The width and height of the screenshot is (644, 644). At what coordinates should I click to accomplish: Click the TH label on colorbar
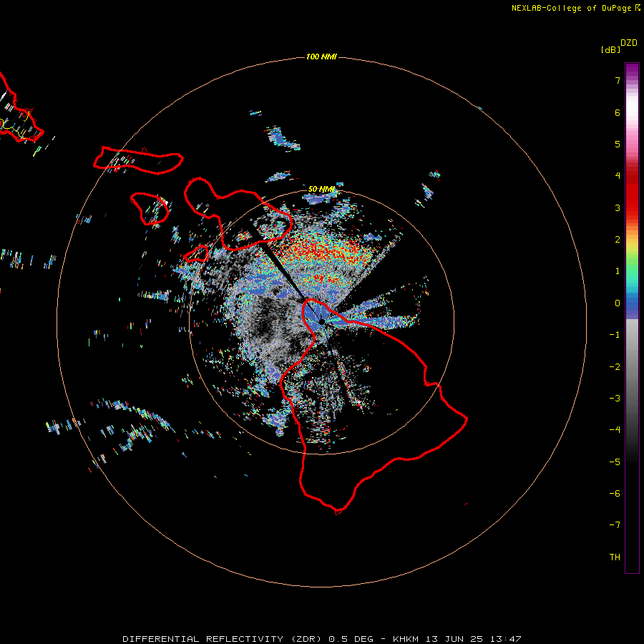tap(615, 557)
